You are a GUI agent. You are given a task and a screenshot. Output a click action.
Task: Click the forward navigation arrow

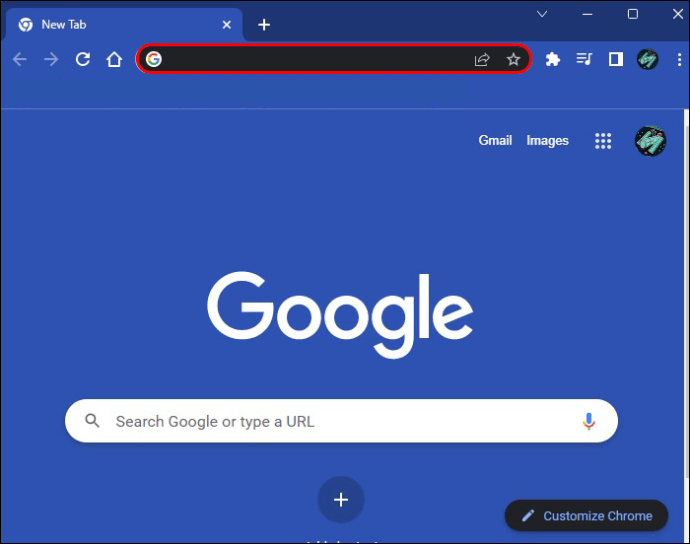point(51,59)
